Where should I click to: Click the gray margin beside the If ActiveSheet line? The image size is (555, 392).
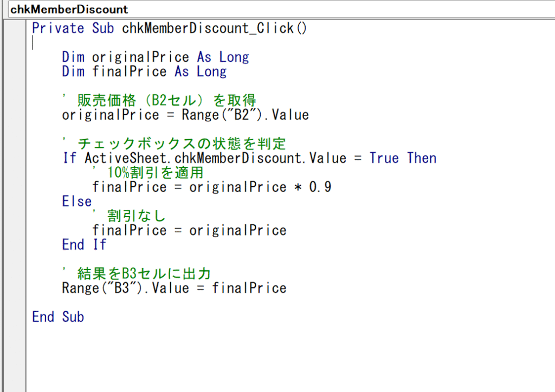click(x=14, y=159)
